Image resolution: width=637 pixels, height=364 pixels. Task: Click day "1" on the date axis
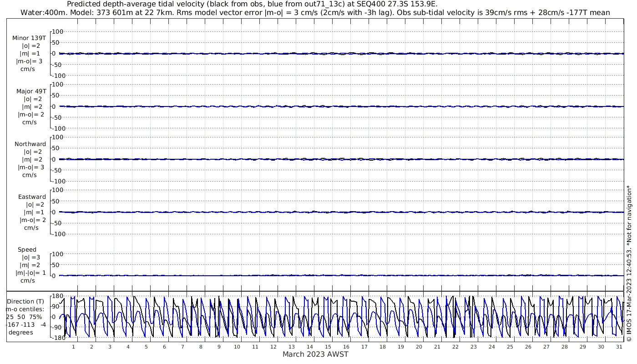(x=73, y=347)
